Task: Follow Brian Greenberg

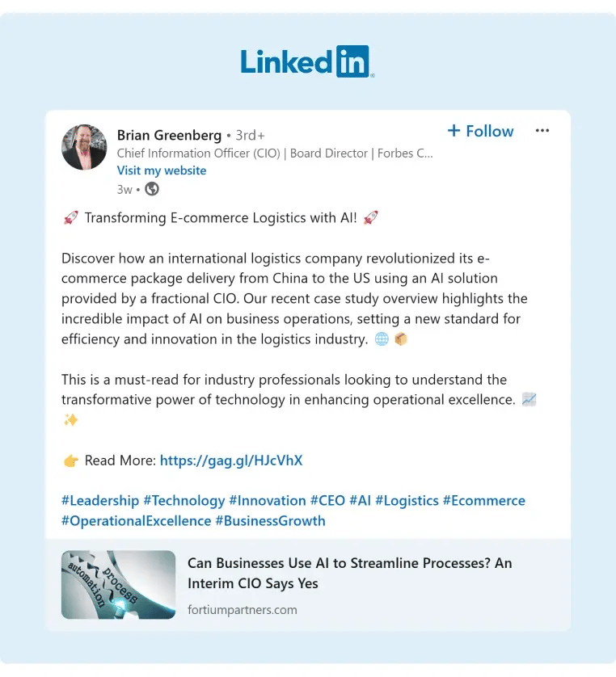Action: tap(480, 131)
